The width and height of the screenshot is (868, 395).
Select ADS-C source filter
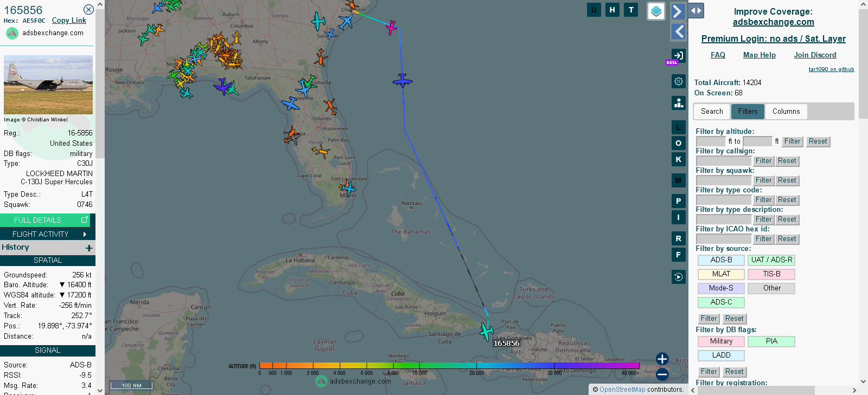(721, 302)
